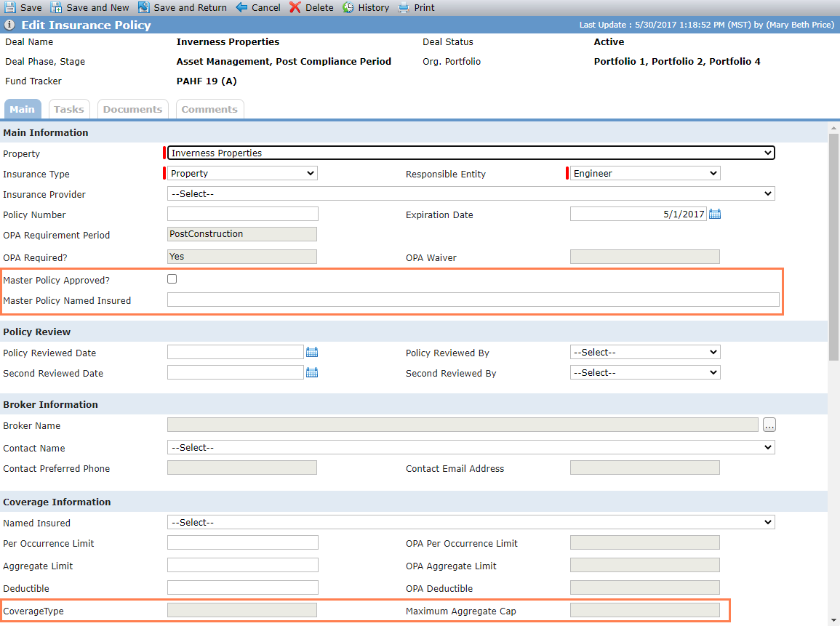Expand the Insurance Provider select list
The width and height of the screenshot is (840, 626).
[x=471, y=194]
